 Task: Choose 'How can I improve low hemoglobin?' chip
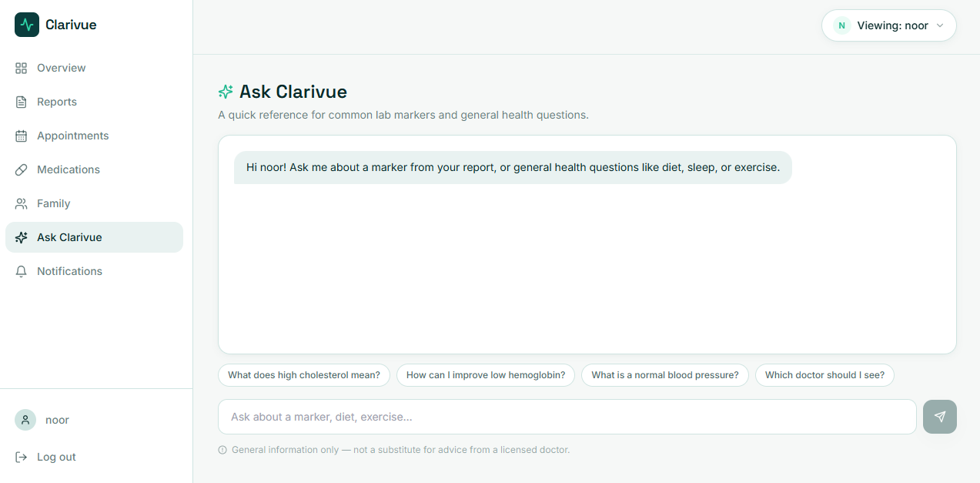click(486, 375)
